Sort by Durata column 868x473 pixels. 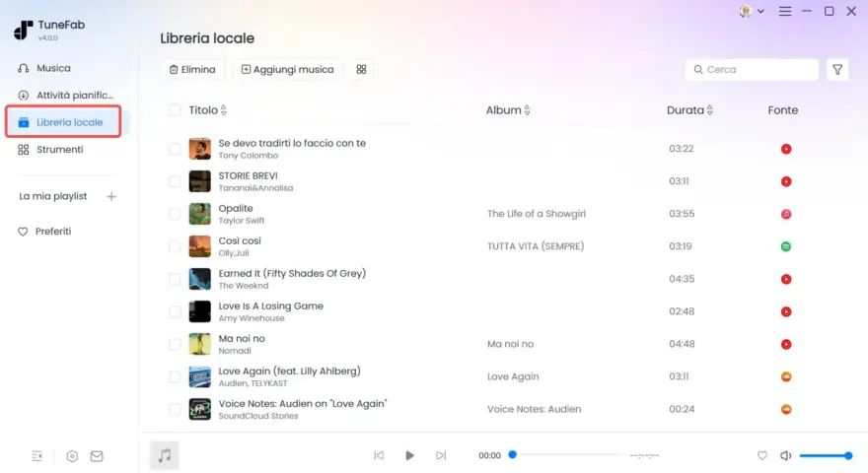689,110
